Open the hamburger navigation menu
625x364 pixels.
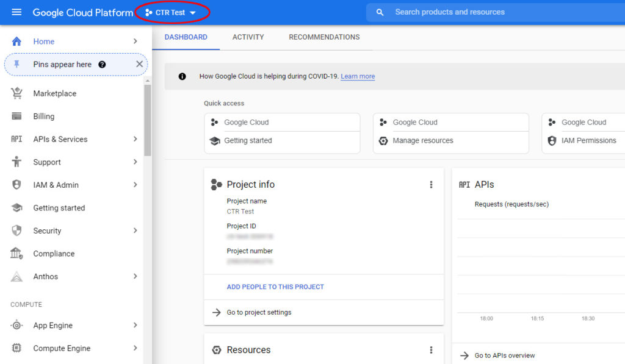point(16,12)
